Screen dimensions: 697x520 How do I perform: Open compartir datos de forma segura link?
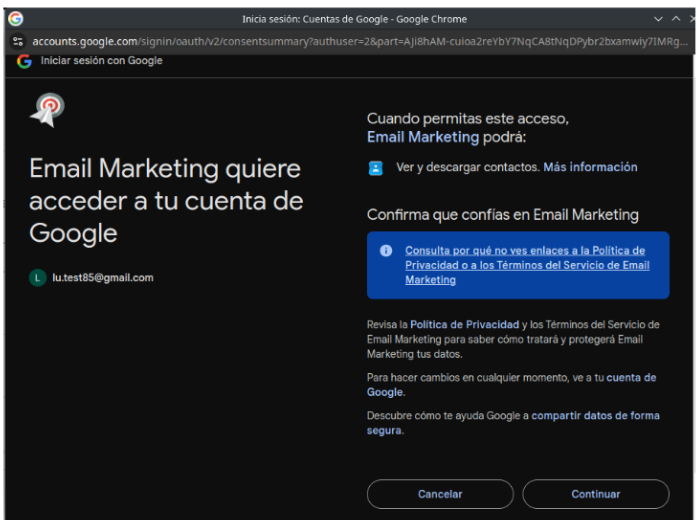[x=513, y=423]
